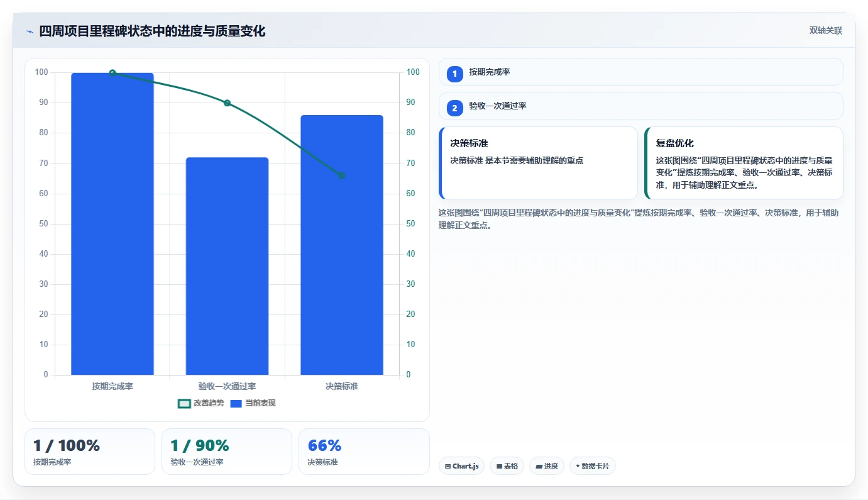Click the text 决策标准 是本节需要辅助理解的重点
868x500 pixels.
[x=517, y=160]
